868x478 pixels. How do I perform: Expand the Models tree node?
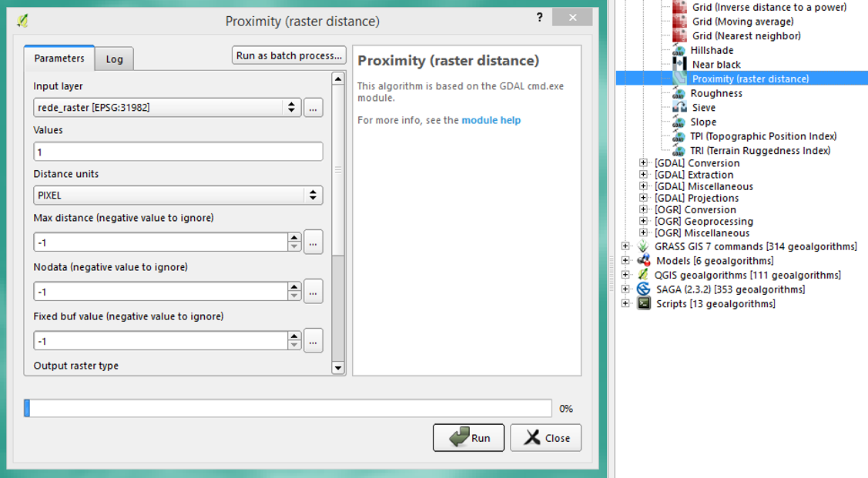pyautogui.click(x=625, y=261)
